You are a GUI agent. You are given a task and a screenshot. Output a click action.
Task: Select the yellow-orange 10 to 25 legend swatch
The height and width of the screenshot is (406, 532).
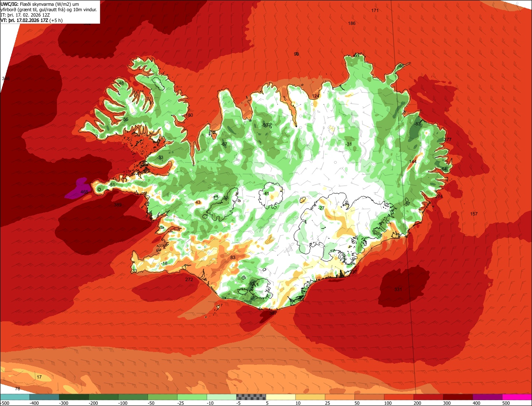(310, 397)
